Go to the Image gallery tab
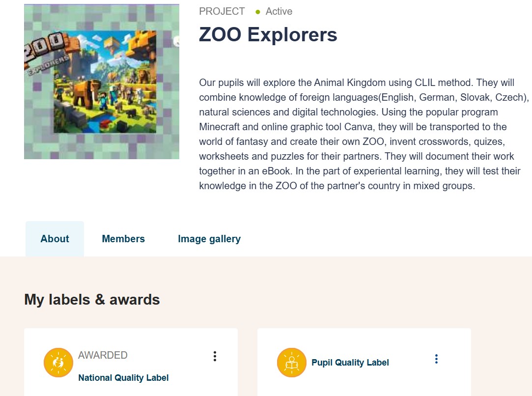 pyautogui.click(x=209, y=239)
